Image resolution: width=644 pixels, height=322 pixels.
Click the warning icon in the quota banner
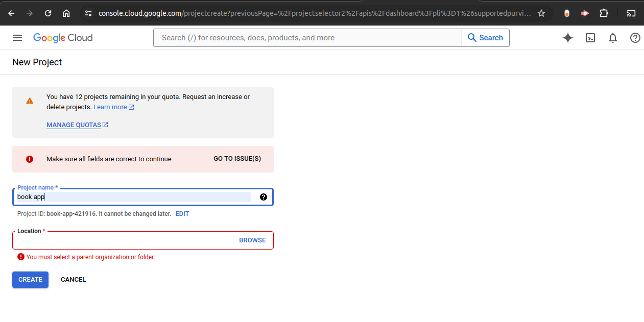29,101
